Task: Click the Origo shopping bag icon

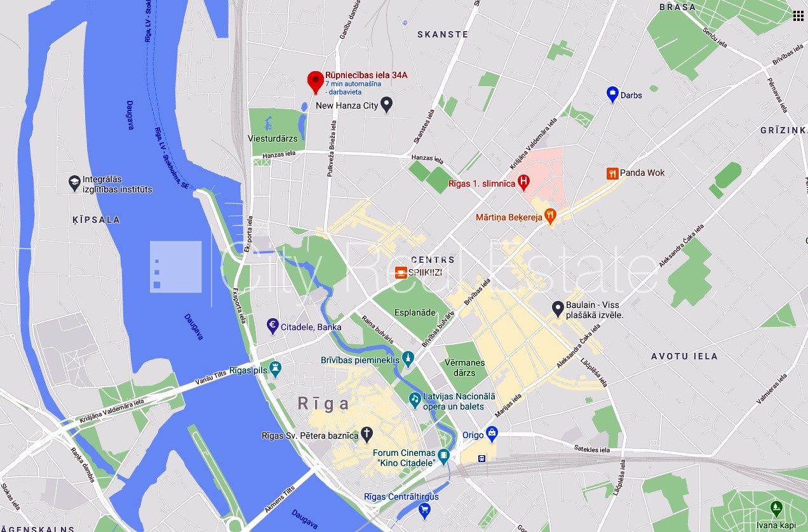Action: (x=492, y=434)
